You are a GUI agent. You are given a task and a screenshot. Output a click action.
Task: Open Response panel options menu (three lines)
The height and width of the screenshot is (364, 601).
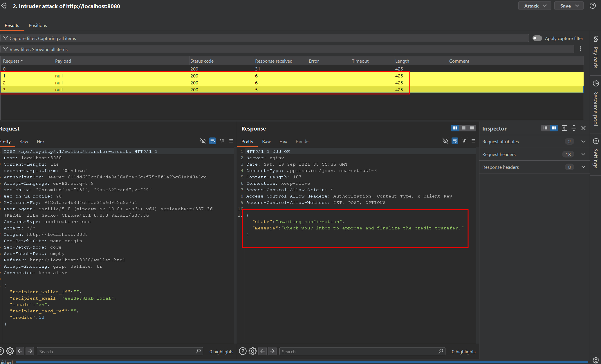[474, 141]
